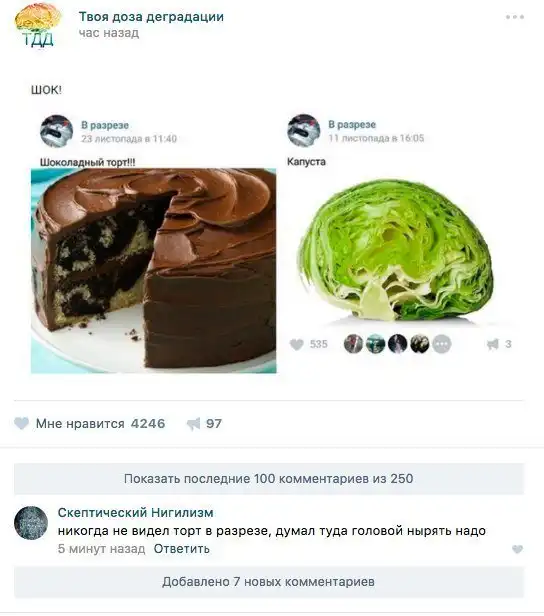Open Твоя доза деградации community page
This screenshot has width=544, height=616.
click(x=151, y=16)
